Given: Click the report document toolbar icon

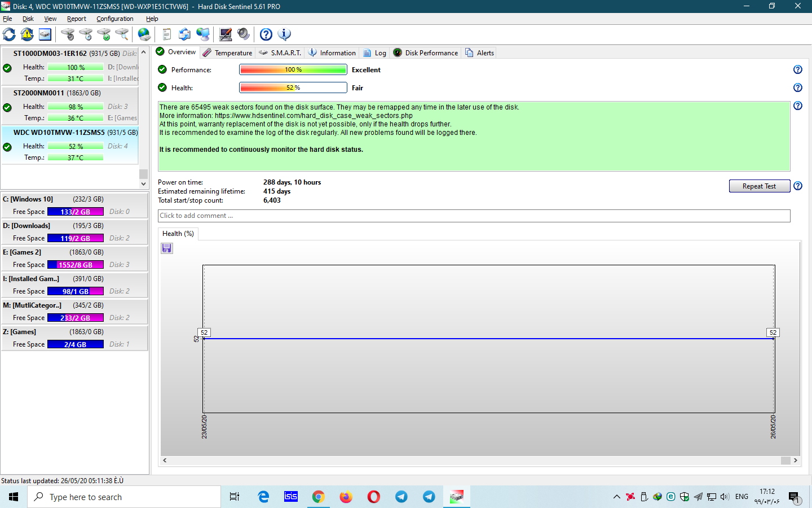Looking at the screenshot, I should [x=166, y=34].
